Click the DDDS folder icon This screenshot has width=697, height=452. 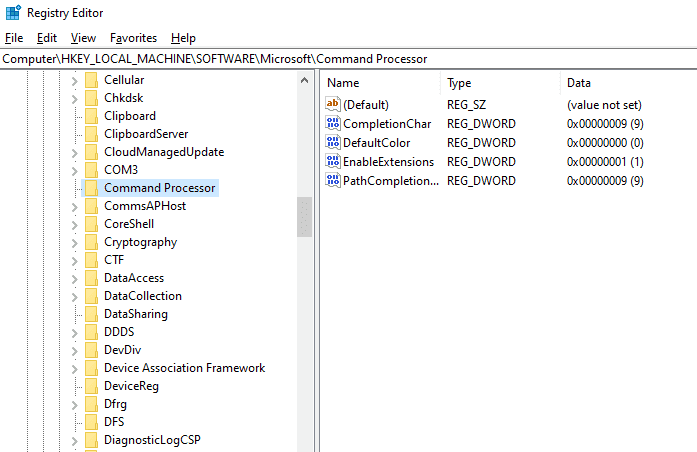91,332
